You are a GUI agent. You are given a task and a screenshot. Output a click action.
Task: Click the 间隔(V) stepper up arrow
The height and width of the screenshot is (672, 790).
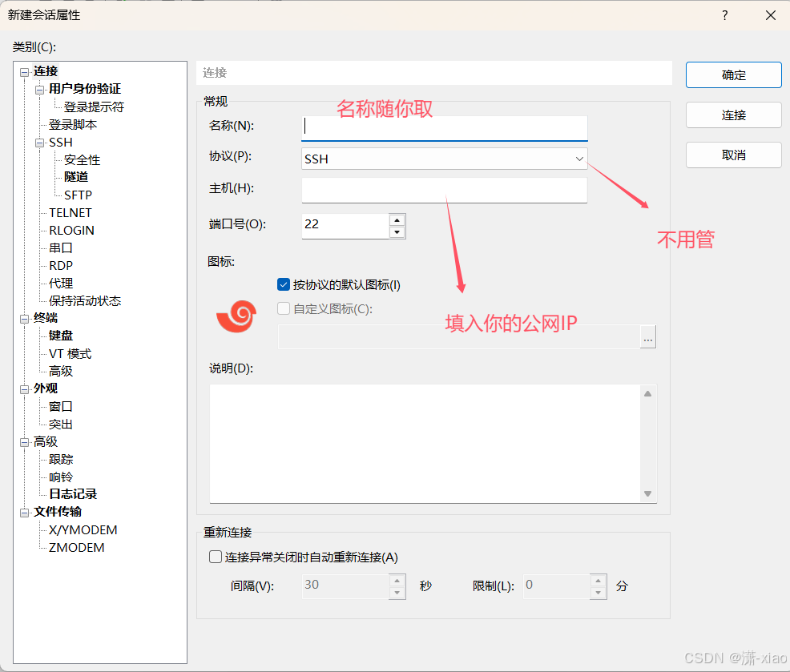(x=397, y=581)
